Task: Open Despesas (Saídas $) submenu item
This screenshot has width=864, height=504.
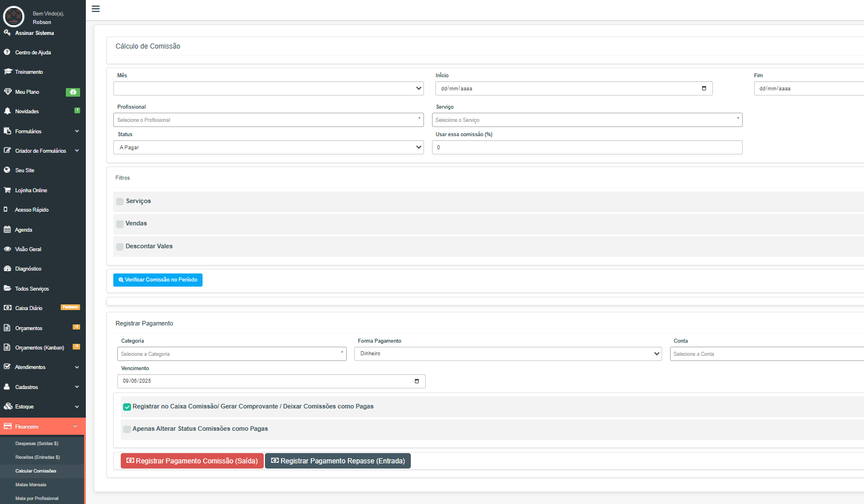Action: pos(37,443)
